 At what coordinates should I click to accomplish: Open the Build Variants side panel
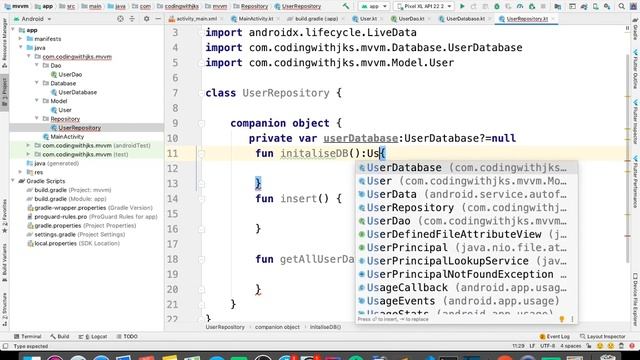[x=4, y=262]
